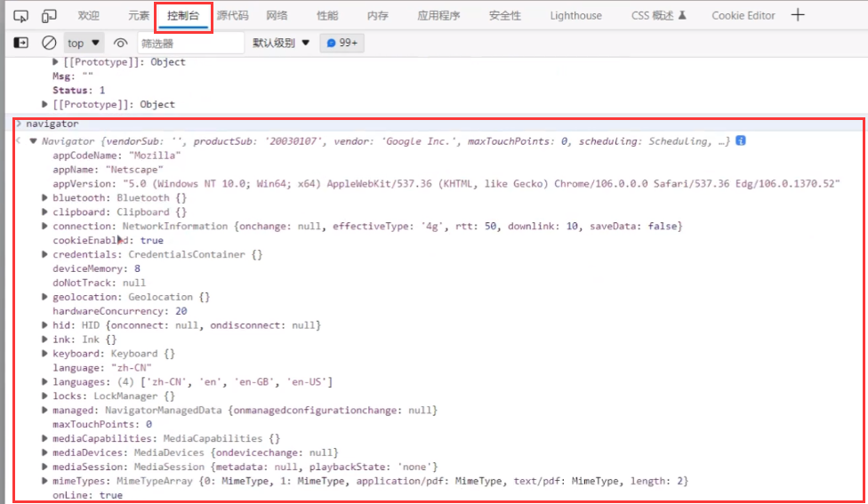Viewport: 868px width, 504px height.
Task: Switch to the 元素 tab
Action: (x=139, y=16)
